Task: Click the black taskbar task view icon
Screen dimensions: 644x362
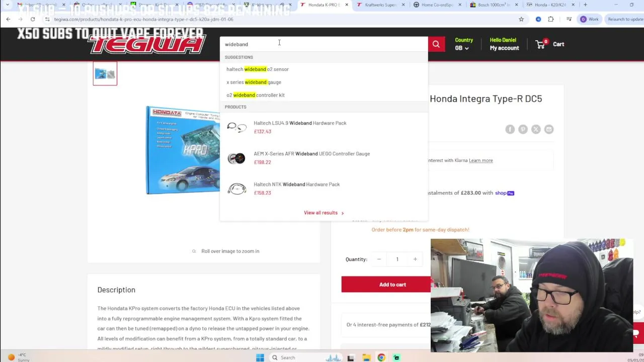Action: (351, 357)
